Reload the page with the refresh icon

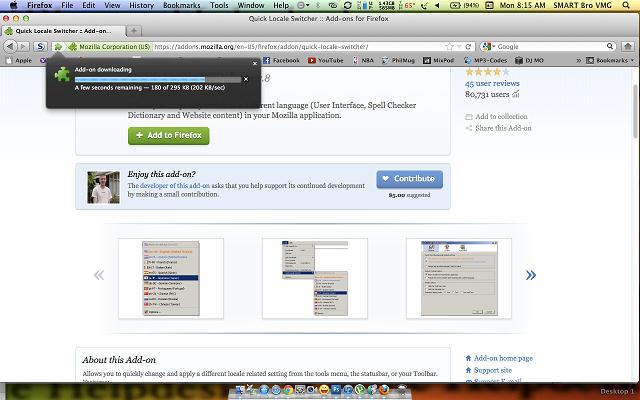(x=468, y=47)
